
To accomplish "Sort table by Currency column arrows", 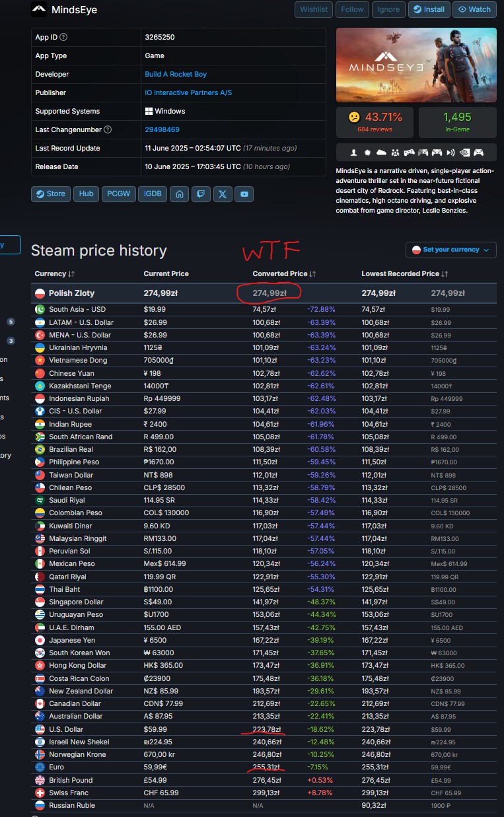I will click(71, 273).
